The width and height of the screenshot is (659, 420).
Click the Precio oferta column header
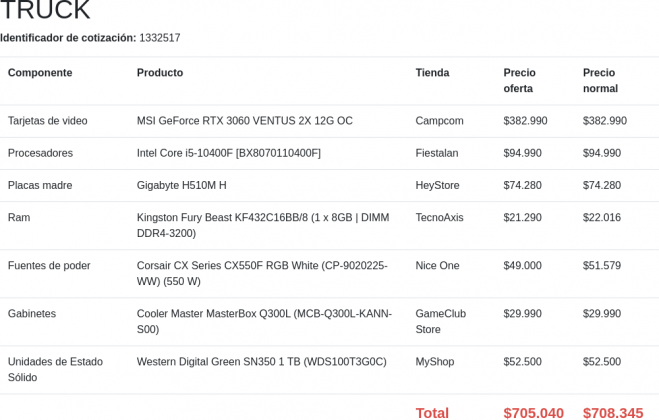click(519, 80)
